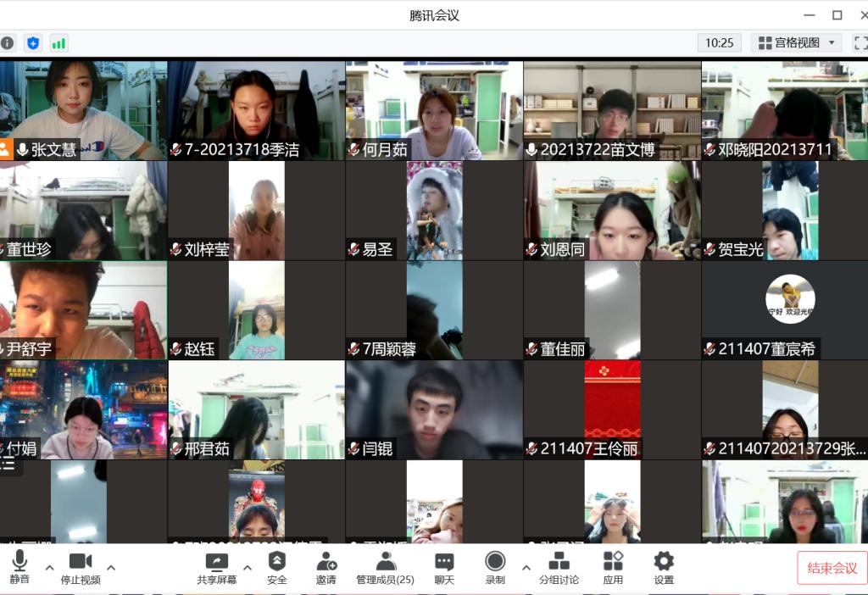Screen dimensions: 868x595
Task: Start recording with the 录制 button
Action: click(x=495, y=567)
